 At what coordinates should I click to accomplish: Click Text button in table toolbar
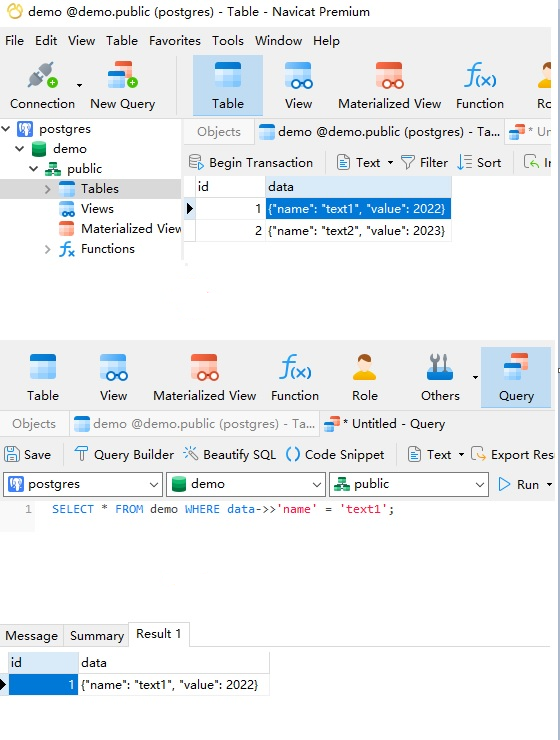click(359, 163)
